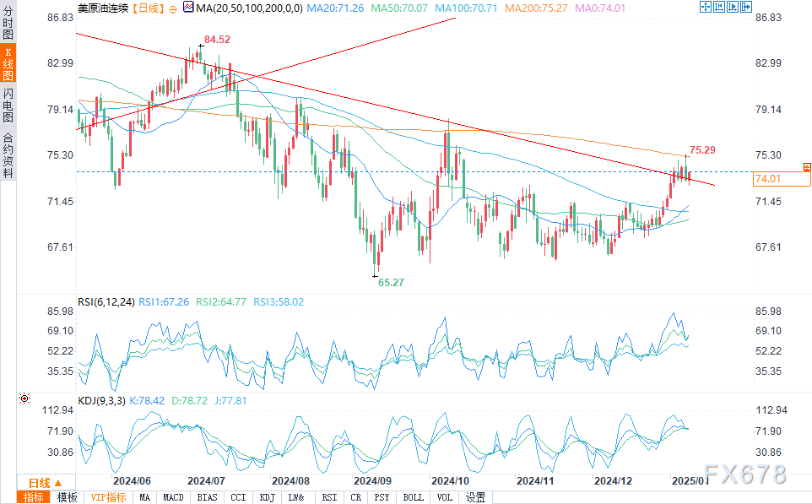Click the J:77.81 value
The image size is (812, 504).
point(230,401)
